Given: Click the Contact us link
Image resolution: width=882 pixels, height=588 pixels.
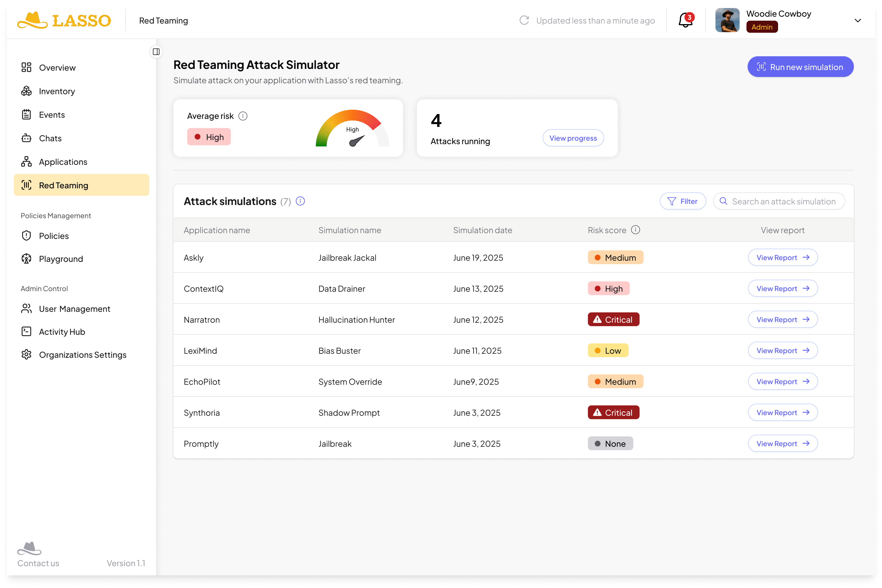Looking at the screenshot, I should pyautogui.click(x=38, y=563).
